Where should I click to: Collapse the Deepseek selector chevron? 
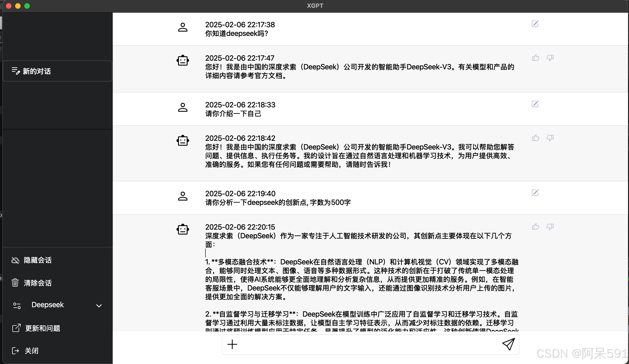pyautogui.click(x=99, y=305)
